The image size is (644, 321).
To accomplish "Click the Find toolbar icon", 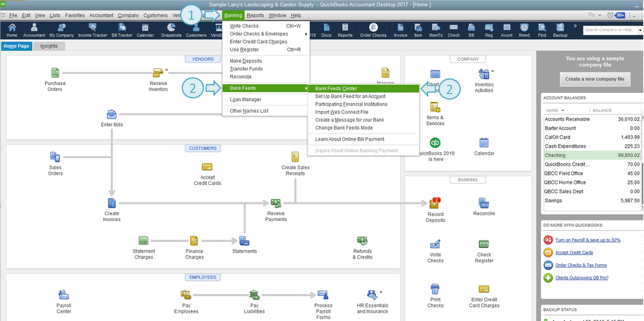I will click(542, 30).
